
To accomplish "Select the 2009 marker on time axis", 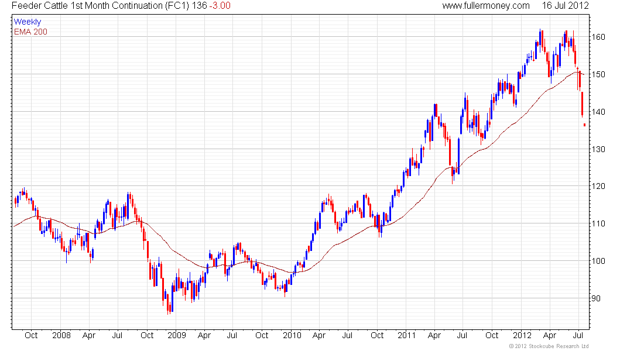I will point(176,335).
